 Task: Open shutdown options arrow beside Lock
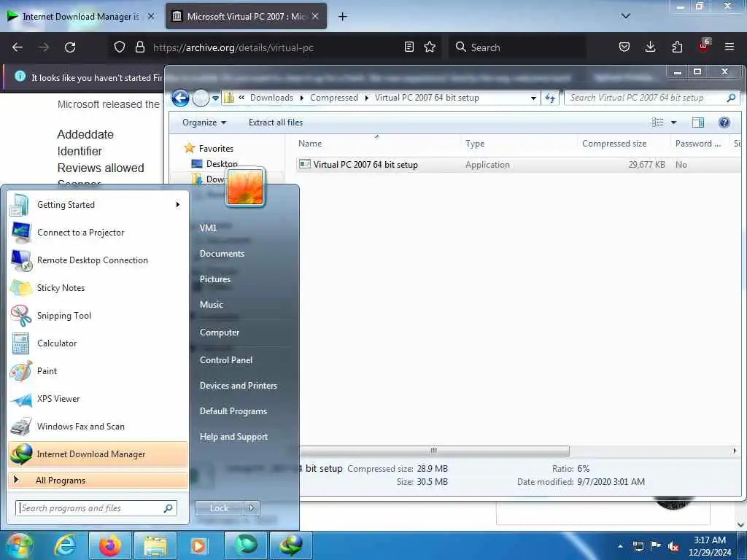tap(252, 508)
